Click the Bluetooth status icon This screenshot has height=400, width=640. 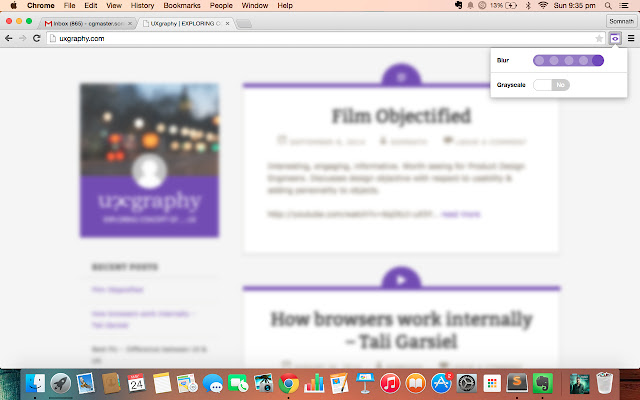coord(528,5)
